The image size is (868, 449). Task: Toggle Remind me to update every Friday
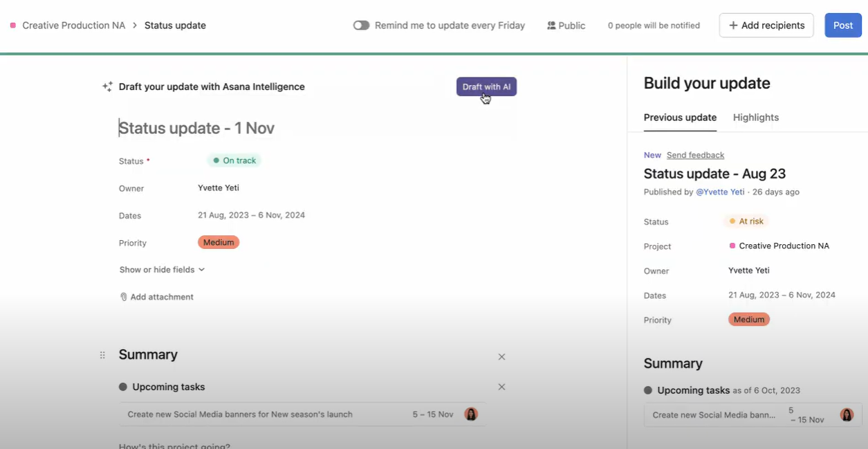(x=361, y=26)
